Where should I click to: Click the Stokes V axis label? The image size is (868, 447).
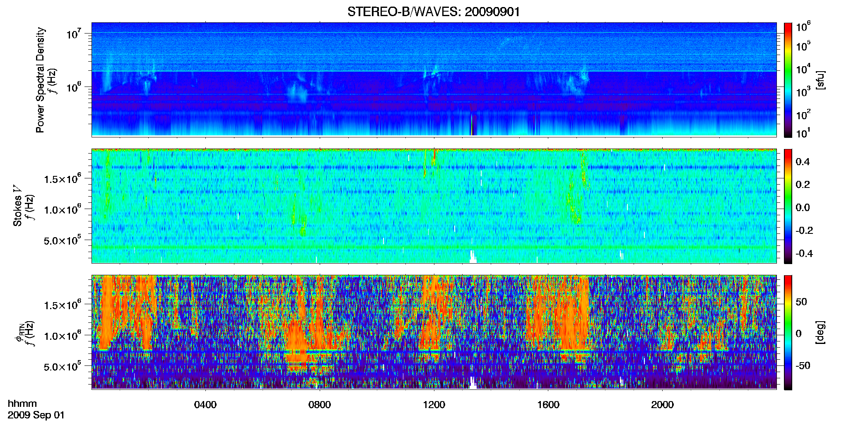coord(17,206)
